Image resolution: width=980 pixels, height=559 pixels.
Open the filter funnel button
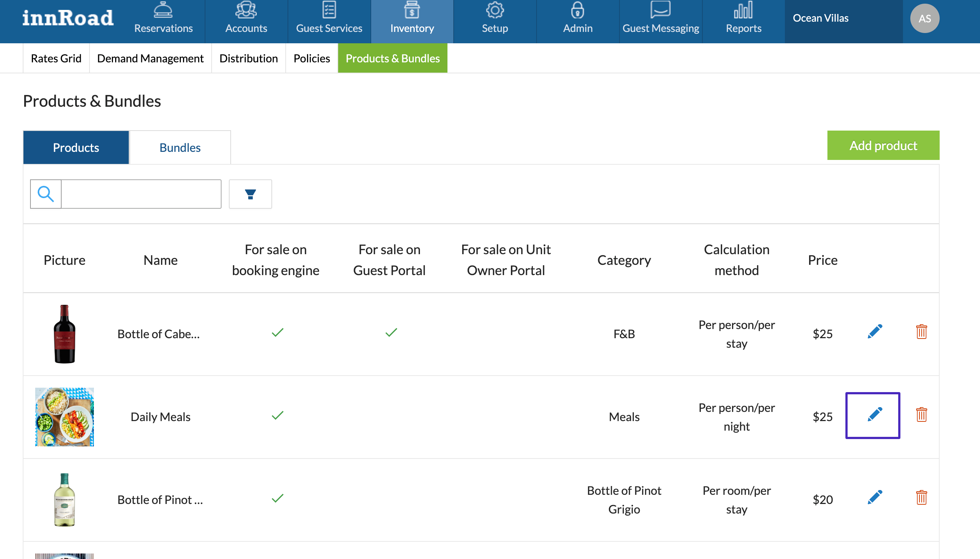250,194
